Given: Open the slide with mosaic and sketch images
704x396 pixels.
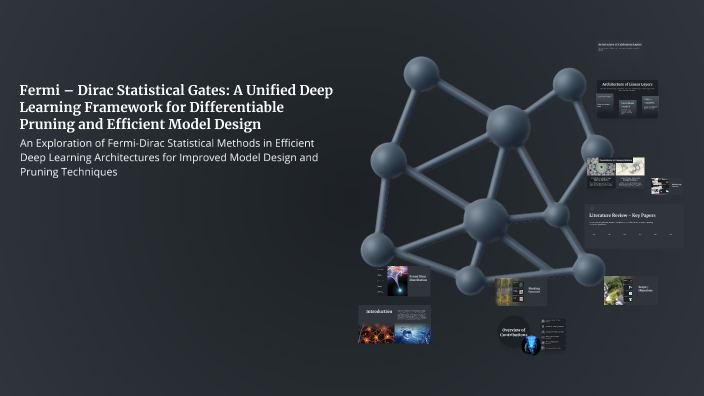Looking at the screenshot, I should tap(616, 172).
